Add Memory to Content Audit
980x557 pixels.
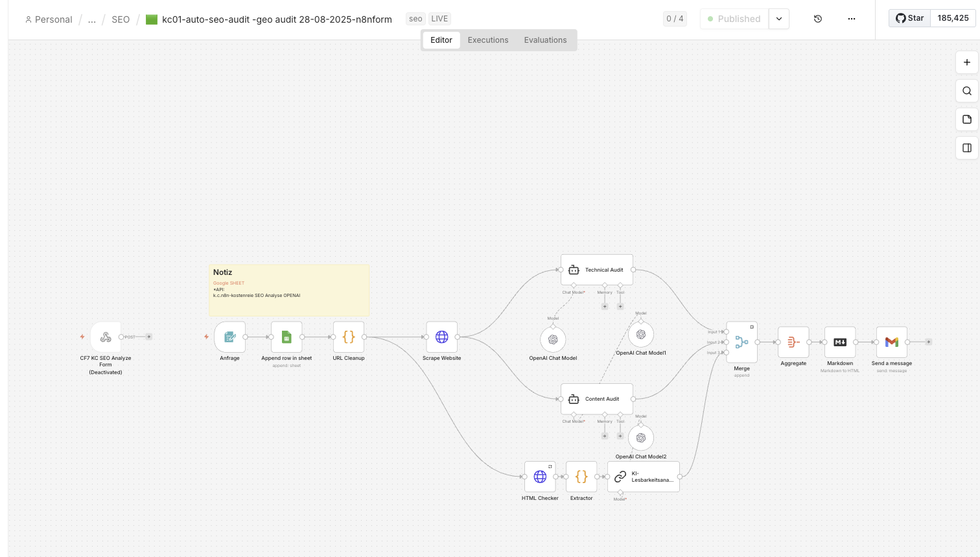tap(605, 436)
